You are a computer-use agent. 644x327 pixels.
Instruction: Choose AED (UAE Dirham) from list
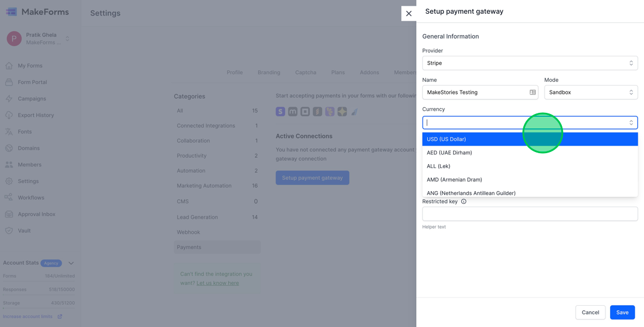[449, 153]
